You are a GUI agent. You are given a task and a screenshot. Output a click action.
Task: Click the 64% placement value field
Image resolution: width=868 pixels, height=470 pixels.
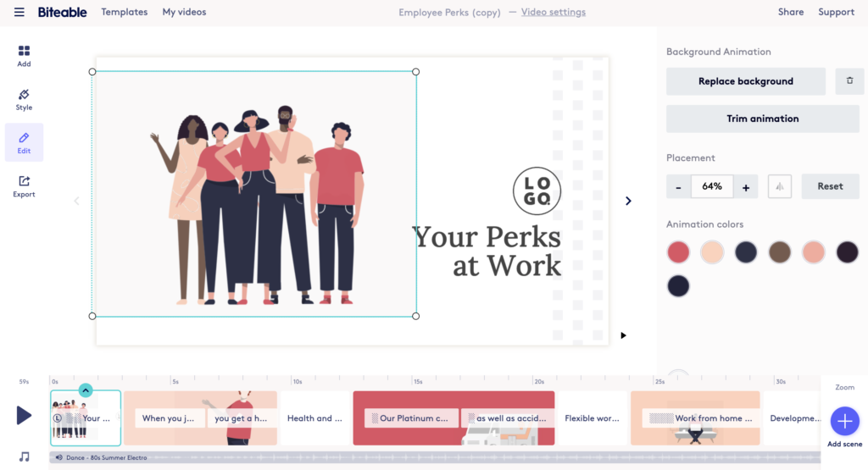click(x=712, y=186)
